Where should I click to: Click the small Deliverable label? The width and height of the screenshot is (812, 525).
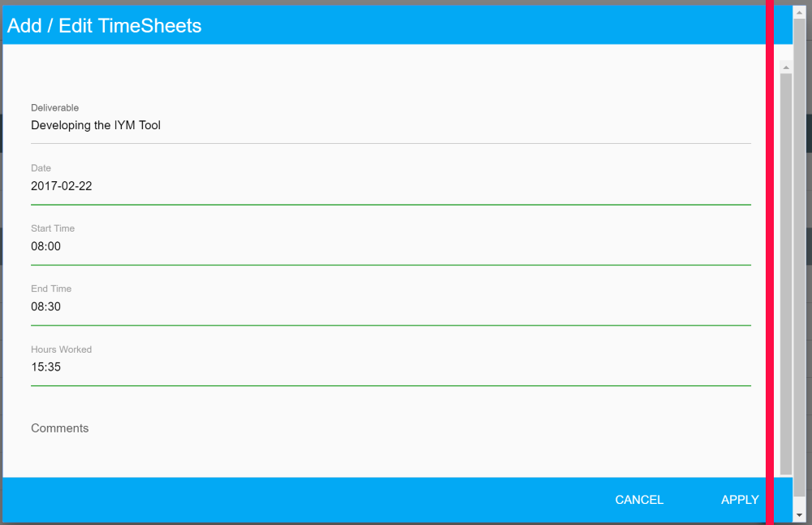pyautogui.click(x=55, y=108)
